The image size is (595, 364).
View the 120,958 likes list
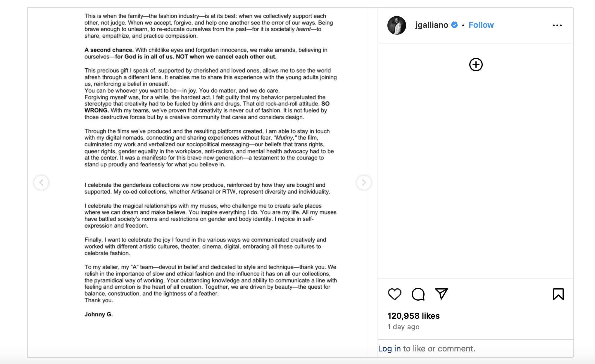413,316
